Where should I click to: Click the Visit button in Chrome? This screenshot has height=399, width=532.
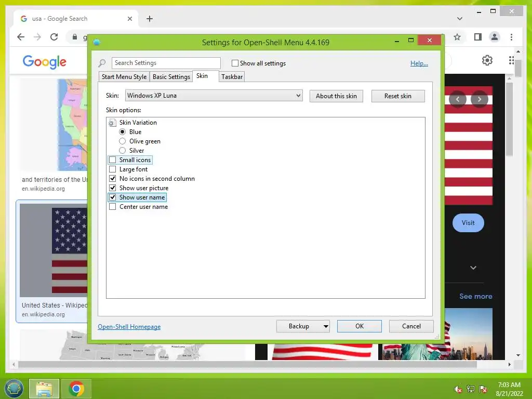468,223
